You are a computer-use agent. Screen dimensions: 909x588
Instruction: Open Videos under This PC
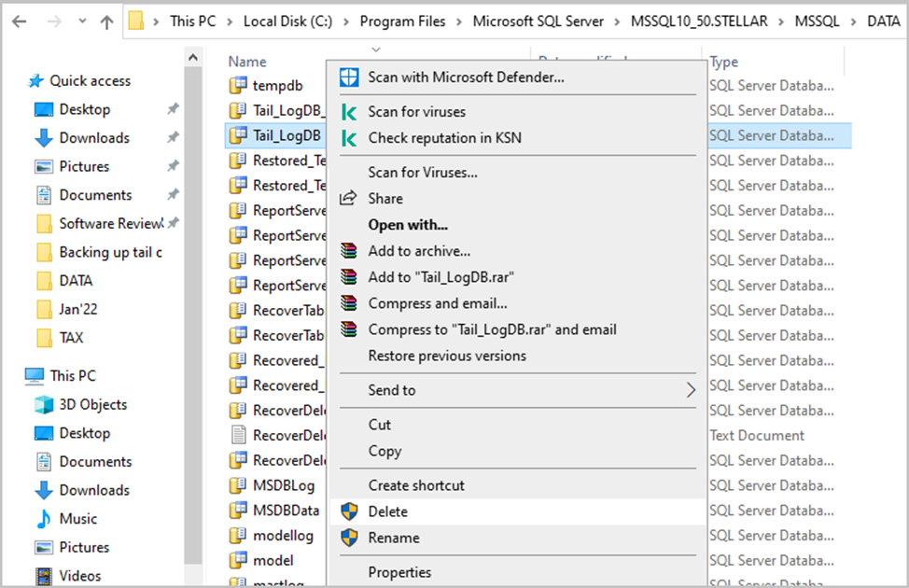pyautogui.click(x=80, y=576)
